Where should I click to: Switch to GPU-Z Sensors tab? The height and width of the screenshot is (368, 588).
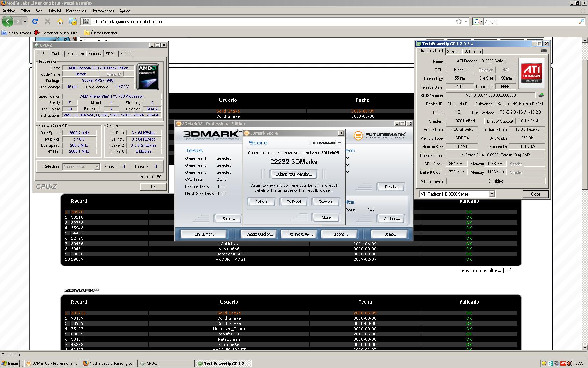point(454,52)
